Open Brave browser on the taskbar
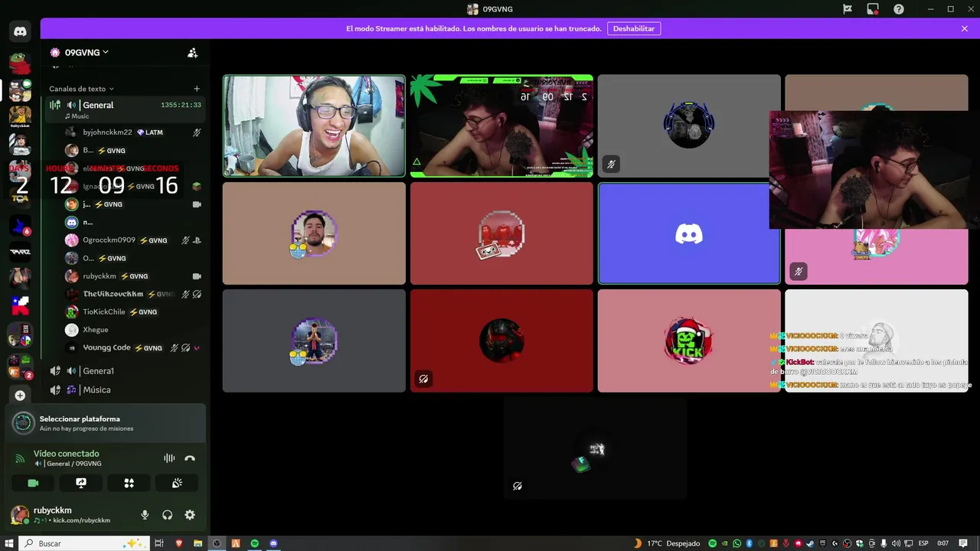The height and width of the screenshot is (551, 980). point(180,543)
